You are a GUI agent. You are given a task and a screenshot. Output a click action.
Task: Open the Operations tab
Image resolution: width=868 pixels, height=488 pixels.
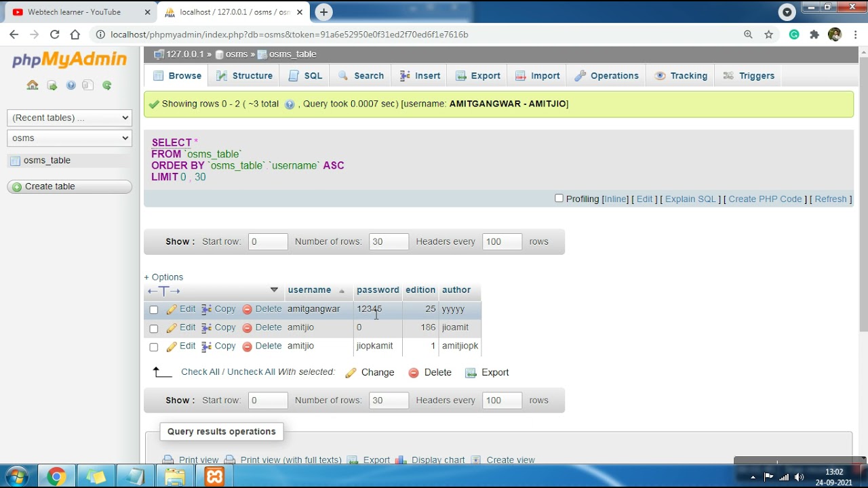click(x=607, y=76)
